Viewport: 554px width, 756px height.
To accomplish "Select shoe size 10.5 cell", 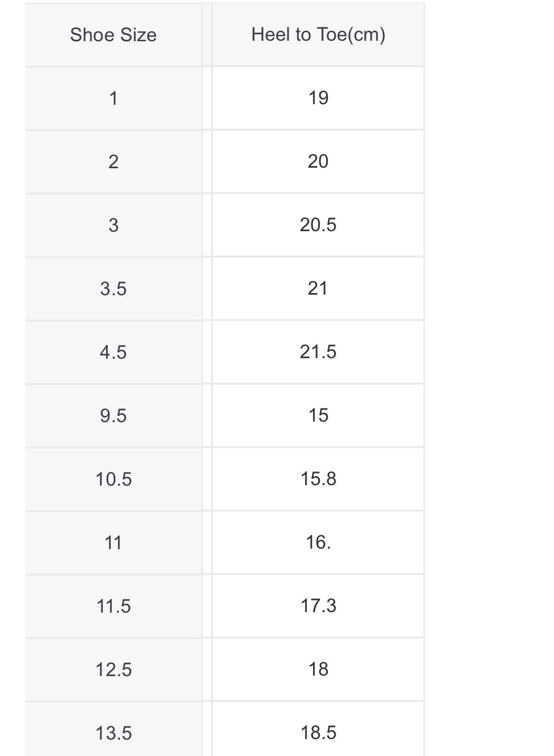I will pyautogui.click(x=113, y=479).
